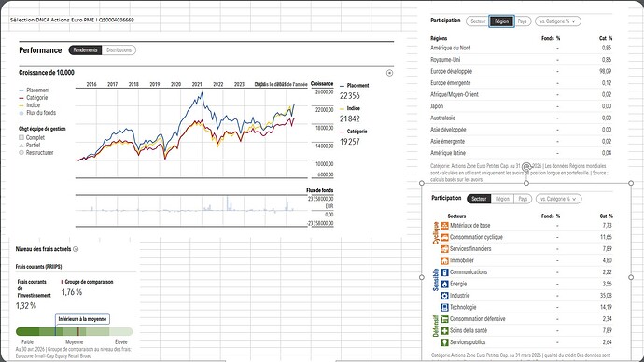Click the circular icon right of Croissance de 10.000
The image size is (644, 362).
point(389,73)
